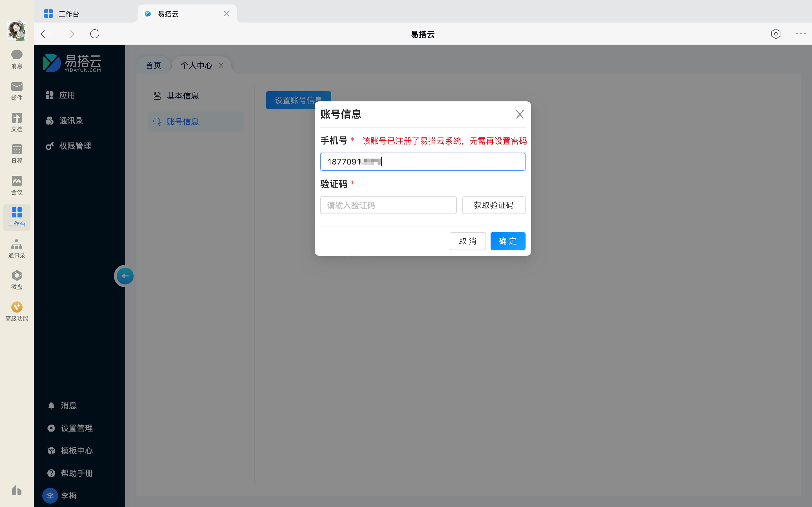Open 设置管理 in the sidebar

pos(76,428)
